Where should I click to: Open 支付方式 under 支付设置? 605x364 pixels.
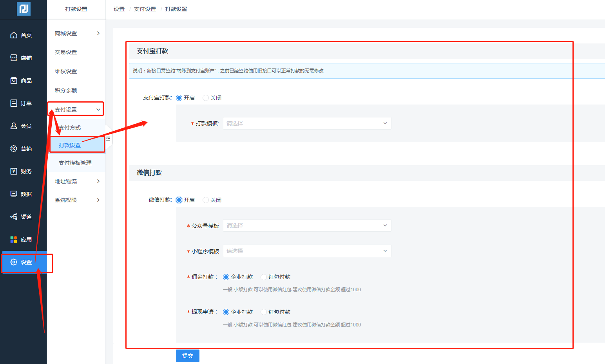(70, 128)
